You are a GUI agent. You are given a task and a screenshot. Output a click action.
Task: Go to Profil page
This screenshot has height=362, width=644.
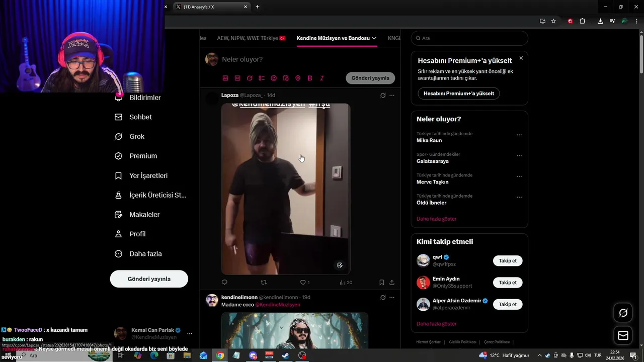[130, 234]
